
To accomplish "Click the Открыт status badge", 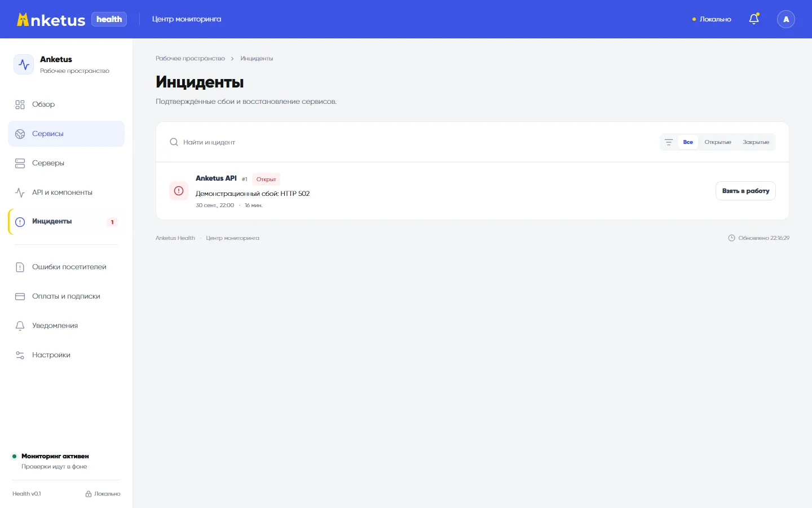I will pyautogui.click(x=266, y=179).
